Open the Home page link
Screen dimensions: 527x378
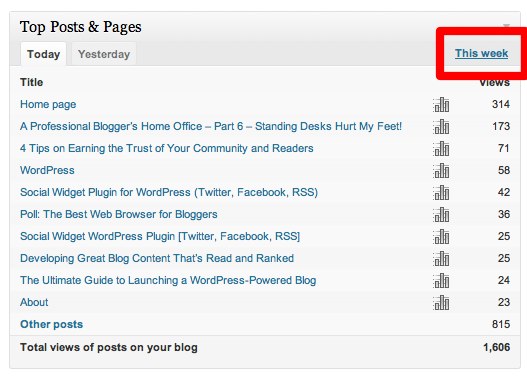(x=48, y=104)
